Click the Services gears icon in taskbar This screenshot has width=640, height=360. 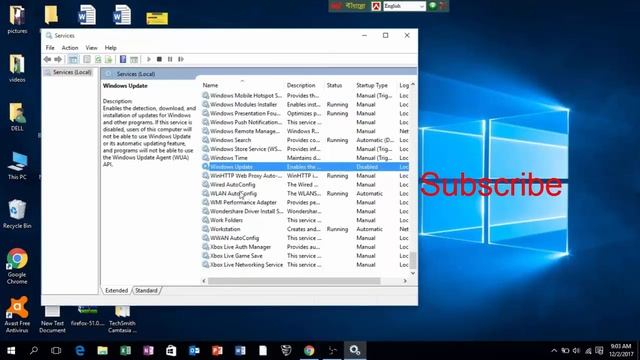coord(355,350)
